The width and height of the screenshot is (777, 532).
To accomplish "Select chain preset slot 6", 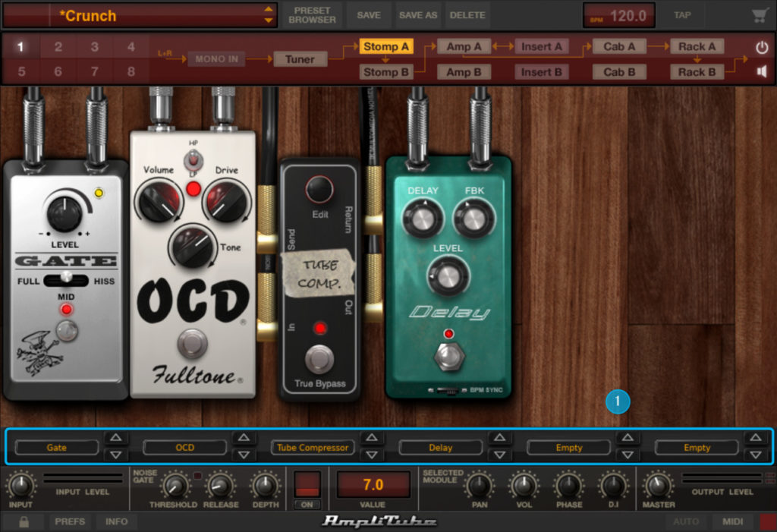I will [x=58, y=71].
